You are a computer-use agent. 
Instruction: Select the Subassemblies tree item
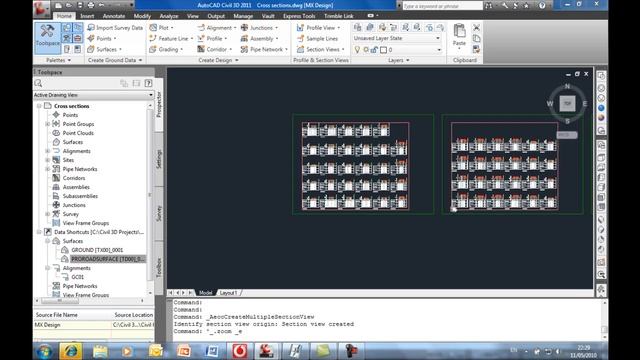(80, 196)
